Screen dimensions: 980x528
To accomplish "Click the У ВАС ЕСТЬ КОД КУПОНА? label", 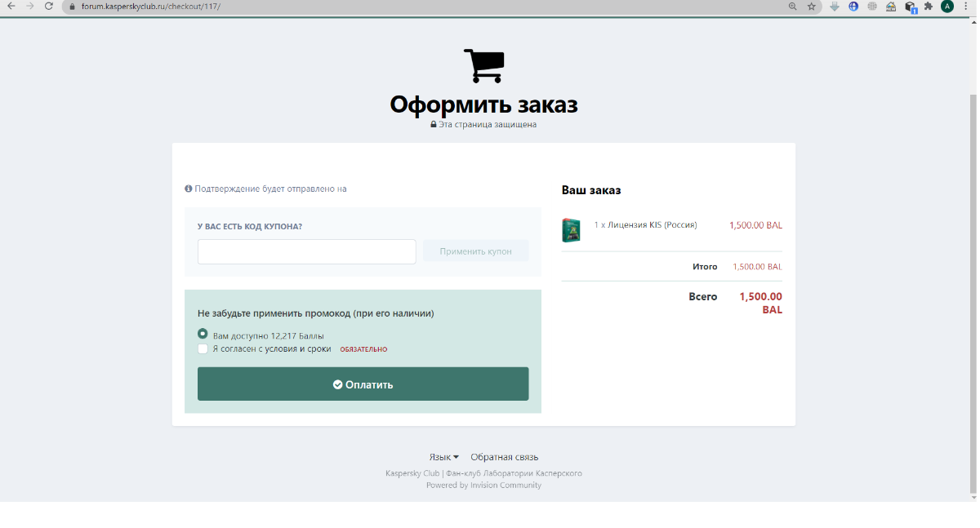I will coord(250,226).
